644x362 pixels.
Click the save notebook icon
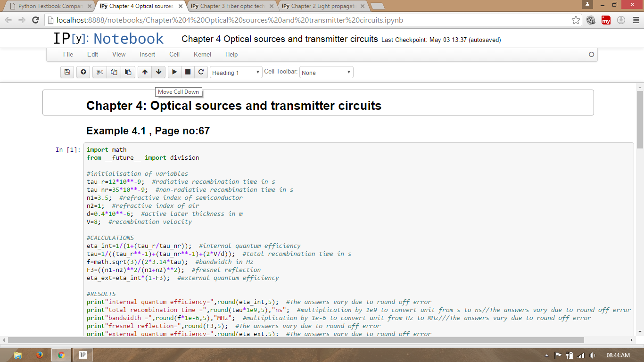pyautogui.click(x=67, y=72)
